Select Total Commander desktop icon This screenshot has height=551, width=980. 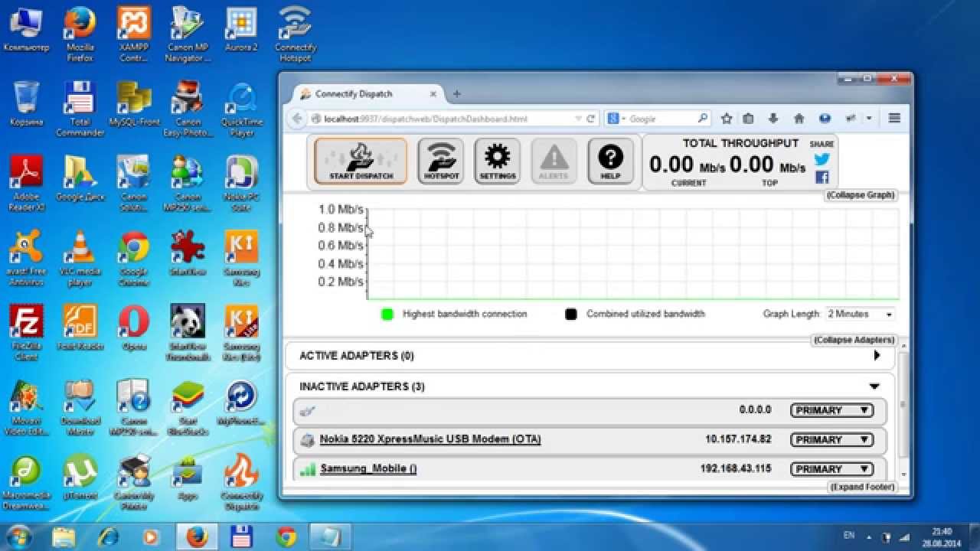coord(80,109)
